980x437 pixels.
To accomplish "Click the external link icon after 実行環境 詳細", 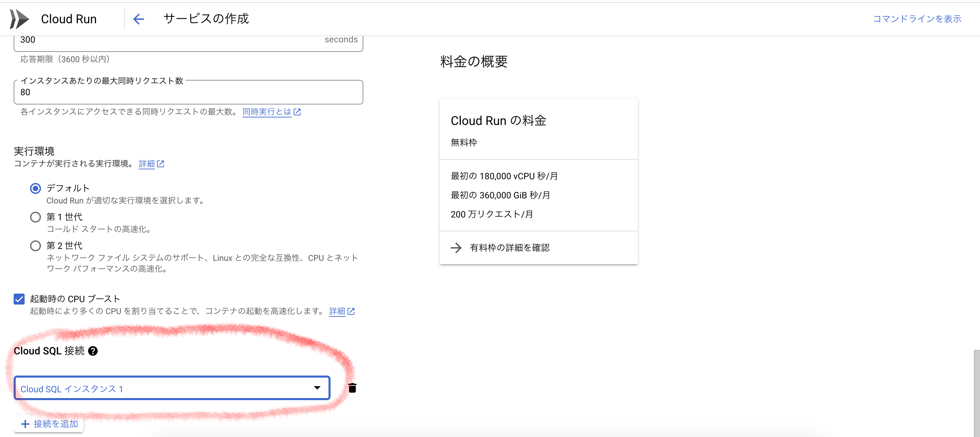I will 161,164.
